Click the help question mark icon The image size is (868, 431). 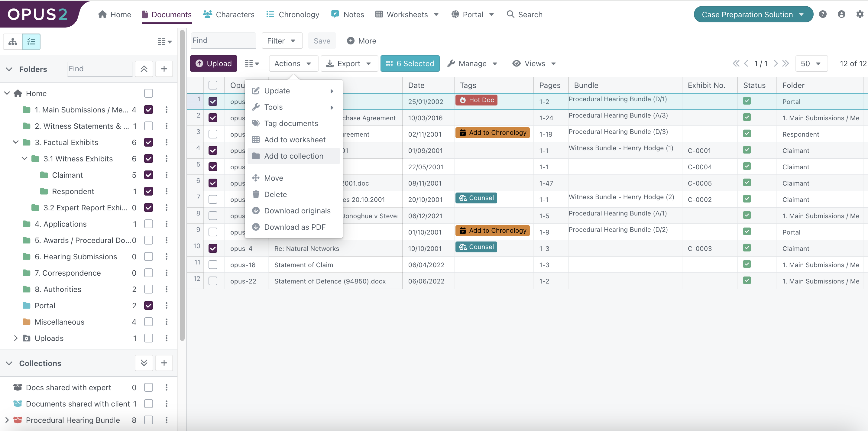[822, 14]
